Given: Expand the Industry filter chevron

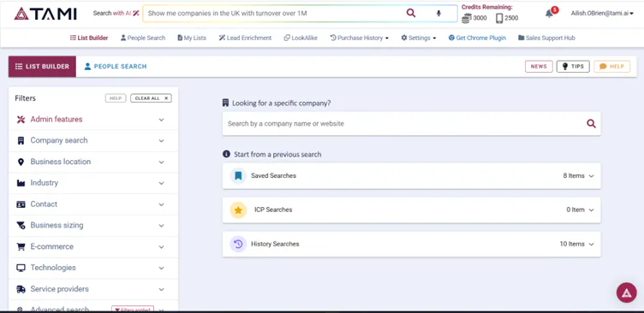Looking at the screenshot, I should click(x=161, y=183).
